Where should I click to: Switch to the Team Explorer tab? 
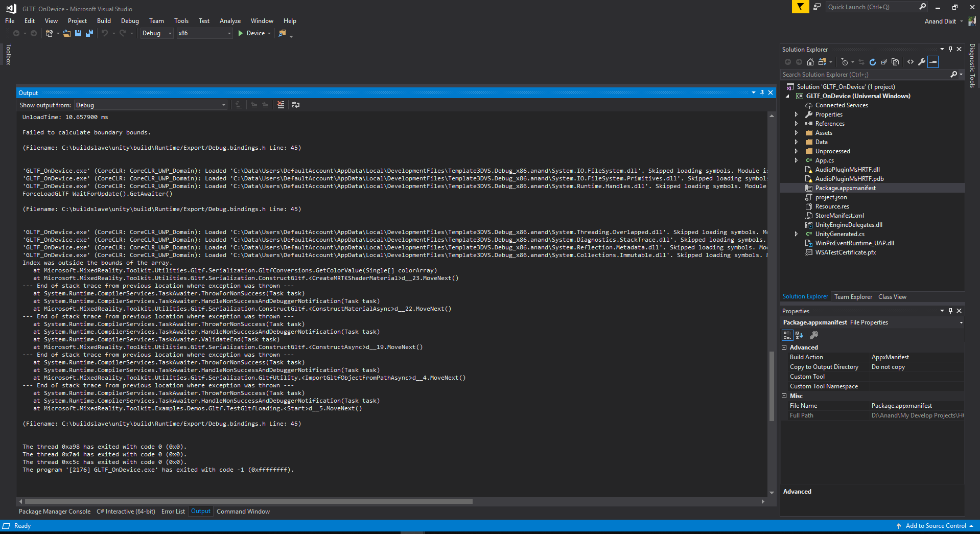pyautogui.click(x=853, y=296)
